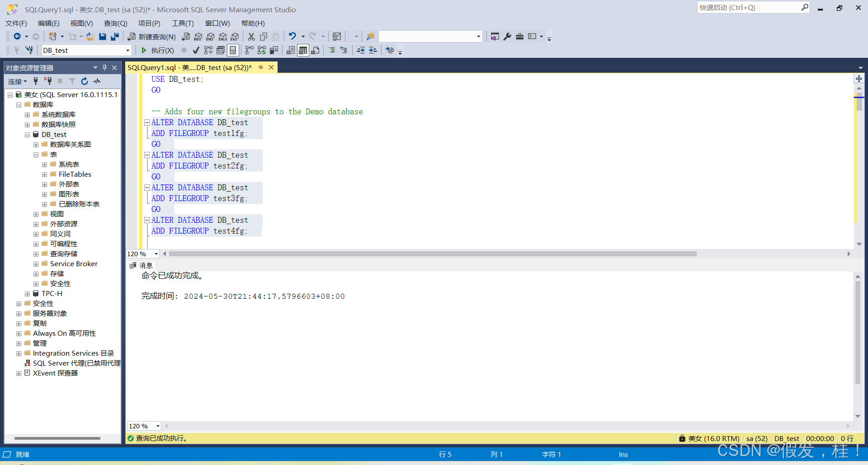The image size is (868, 465).
Task: Expand the 系统数据库 folder
Action: (28, 115)
